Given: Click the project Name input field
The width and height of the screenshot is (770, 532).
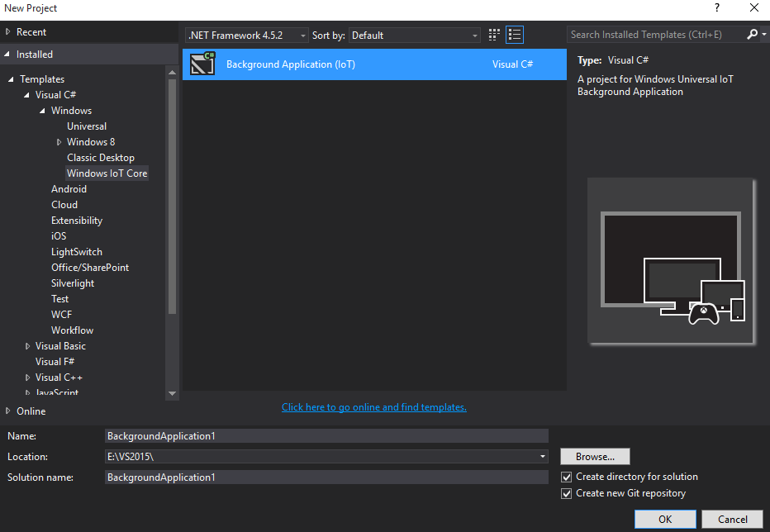Looking at the screenshot, I should (326, 435).
